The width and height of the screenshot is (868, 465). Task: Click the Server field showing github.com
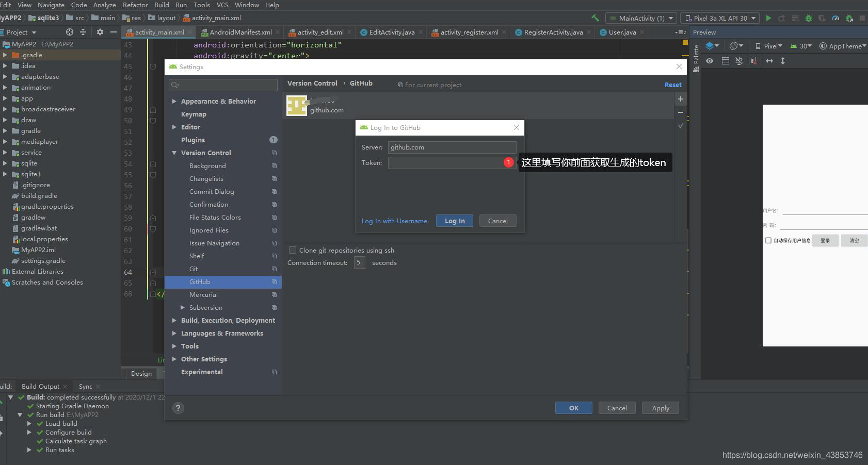(452, 147)
